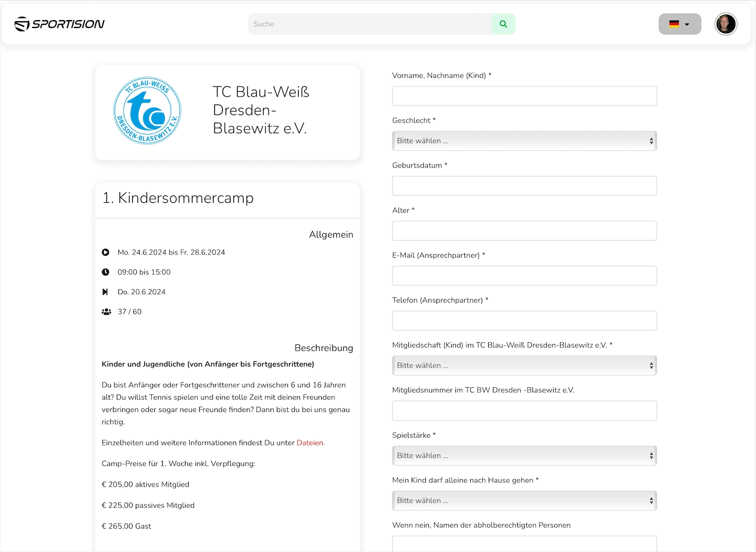Click the TC Blau-Weiß club logo

tap(147, 111)
